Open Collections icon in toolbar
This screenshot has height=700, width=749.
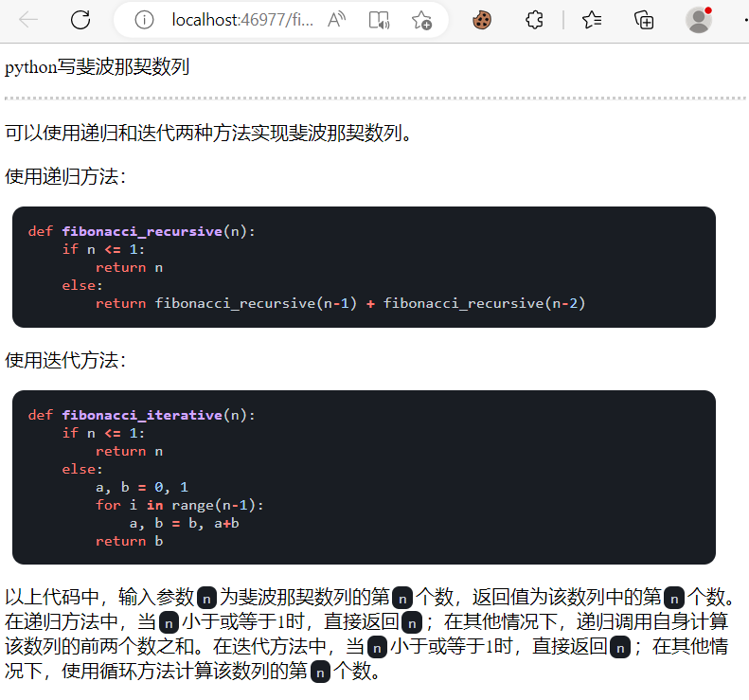[644, 20]
